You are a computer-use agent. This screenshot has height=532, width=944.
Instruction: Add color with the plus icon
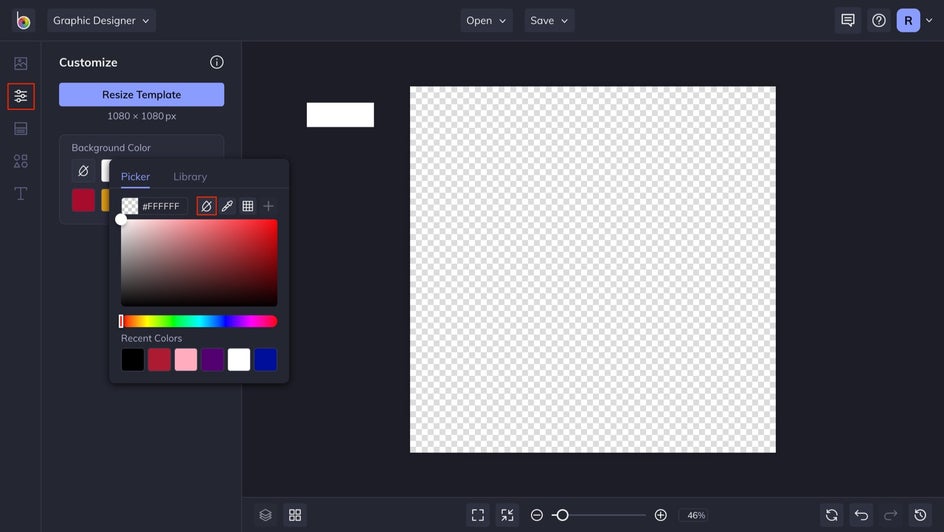click(x=269, y=206)
